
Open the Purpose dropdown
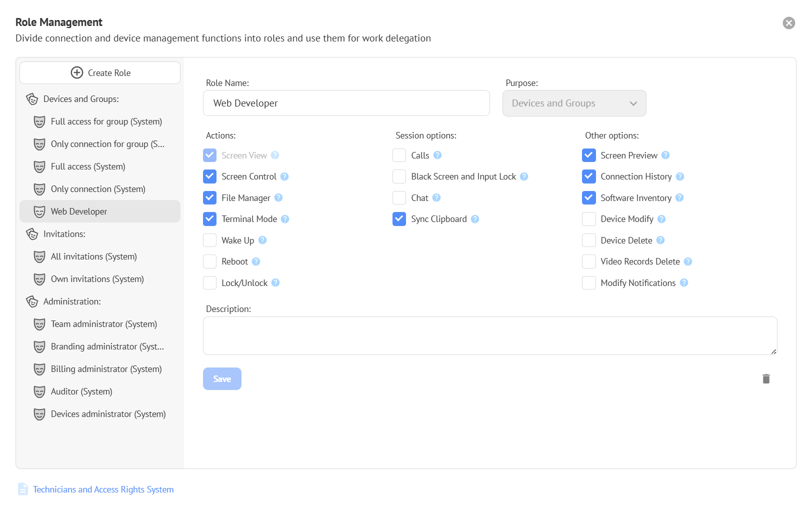tap(574, 103)
